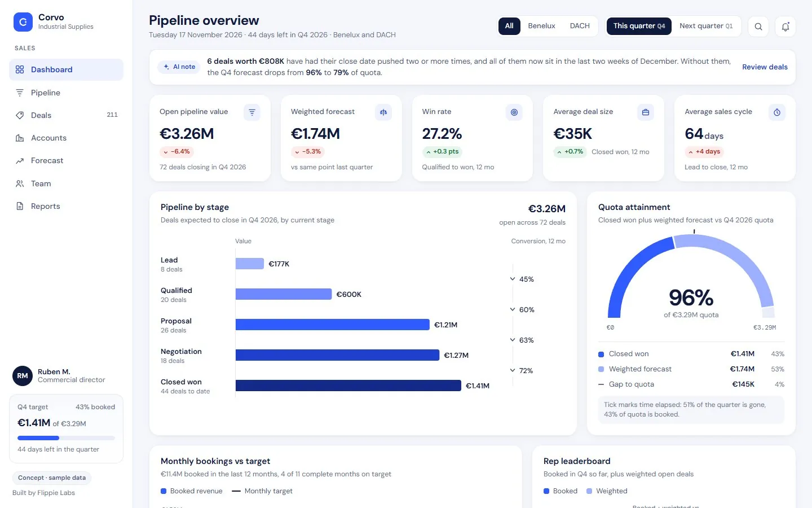Go to the Team page
The height and width of the screenshot is (508, 812).
coord(66,183)
